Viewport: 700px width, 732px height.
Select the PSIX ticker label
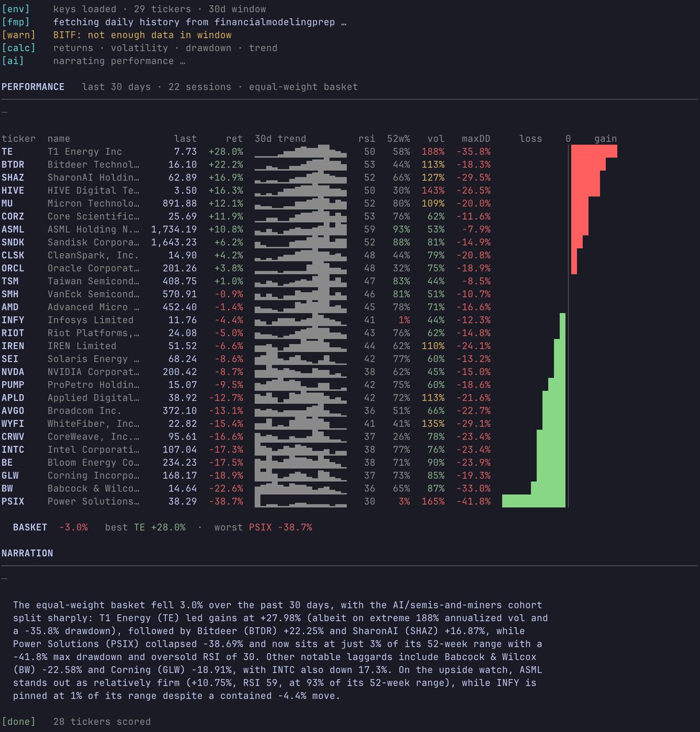[x=13, y=501]
